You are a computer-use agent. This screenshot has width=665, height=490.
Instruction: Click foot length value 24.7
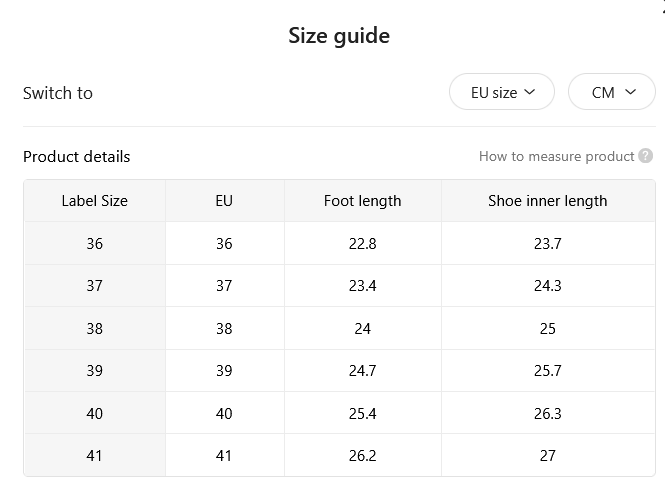pos(363,371)
